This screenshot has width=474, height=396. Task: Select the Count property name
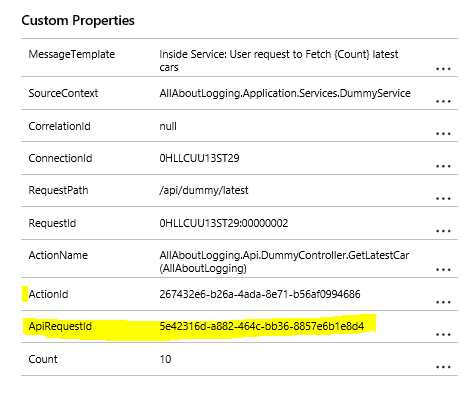[x=43, y=359]
